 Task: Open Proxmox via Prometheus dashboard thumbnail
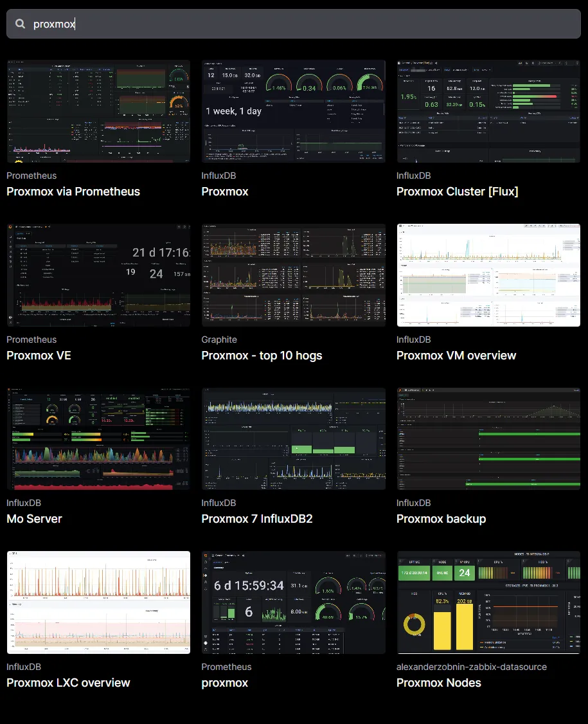point(98,111)
